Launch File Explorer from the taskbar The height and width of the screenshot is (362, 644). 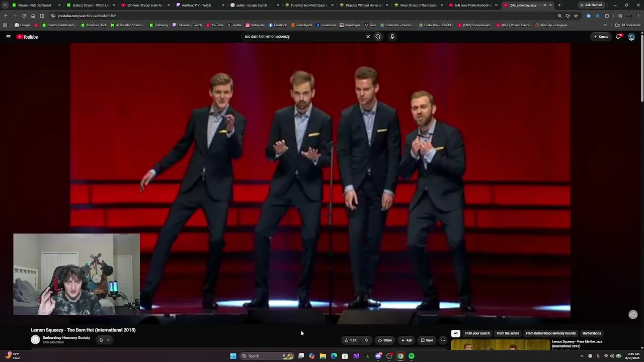tap(323, 356)
